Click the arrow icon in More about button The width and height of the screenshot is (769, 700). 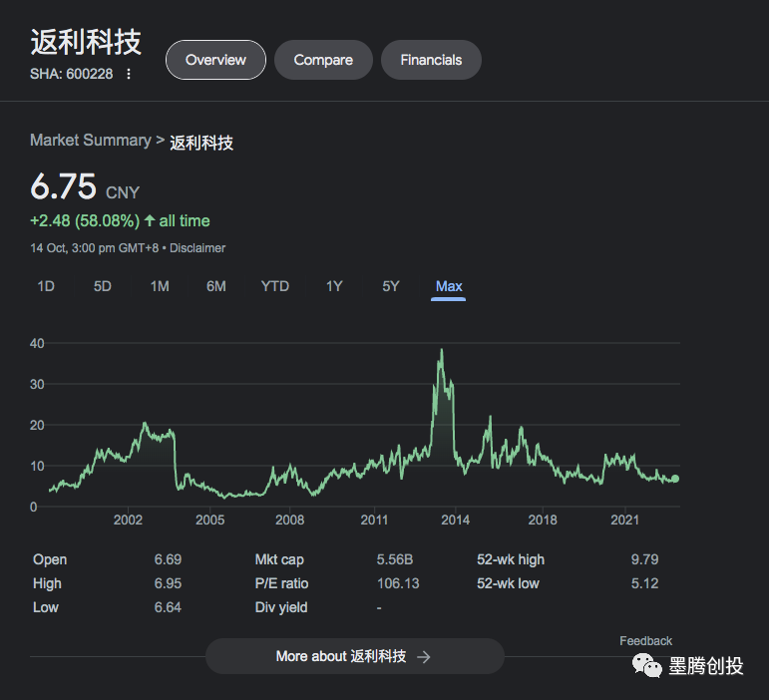(424, 656)
